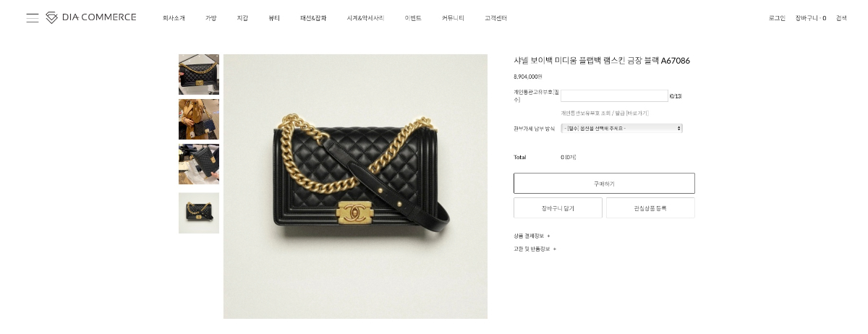Open the 시계&악세사리 menu
This screenshot has width=868, height=334.
tap(365, 18)
